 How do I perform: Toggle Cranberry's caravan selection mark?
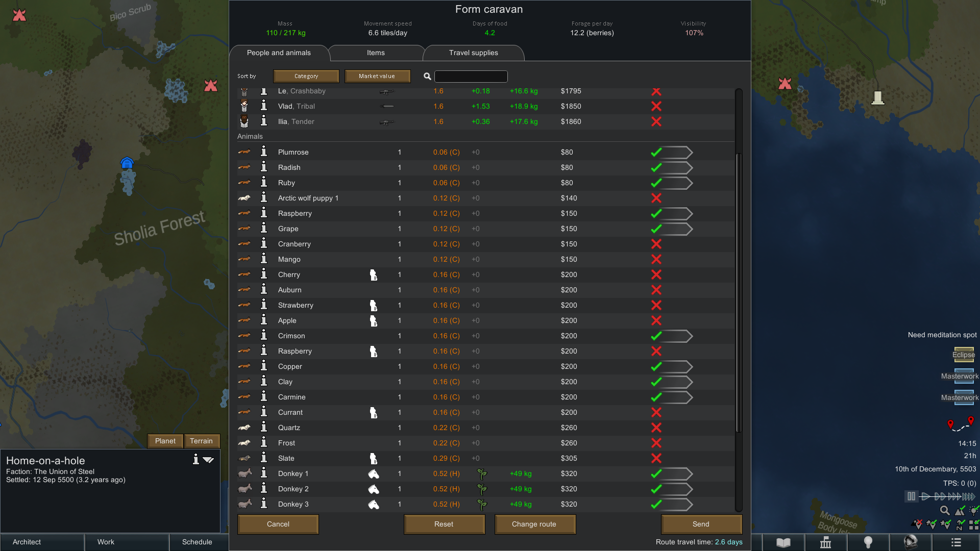656,244
